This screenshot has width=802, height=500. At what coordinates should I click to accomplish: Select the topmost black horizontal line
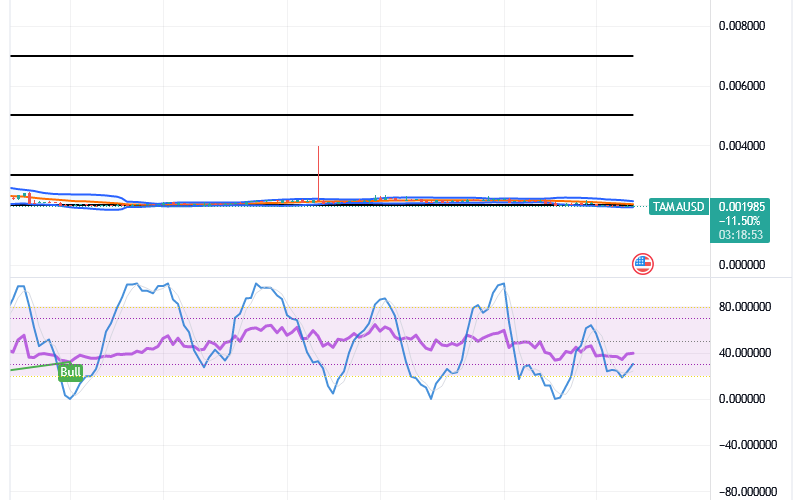pyautogui.click(x=322, y=56)
